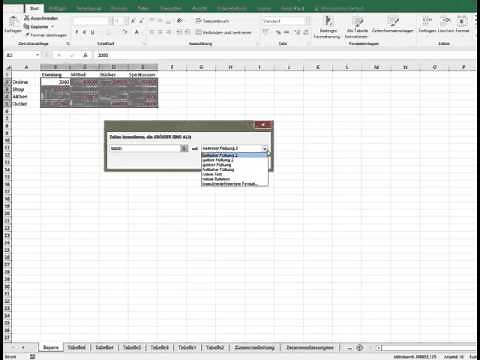The width and height of the screenshot is (480, 360).
Task: Toggle align left in alignment group
Action: coord(152,32)
